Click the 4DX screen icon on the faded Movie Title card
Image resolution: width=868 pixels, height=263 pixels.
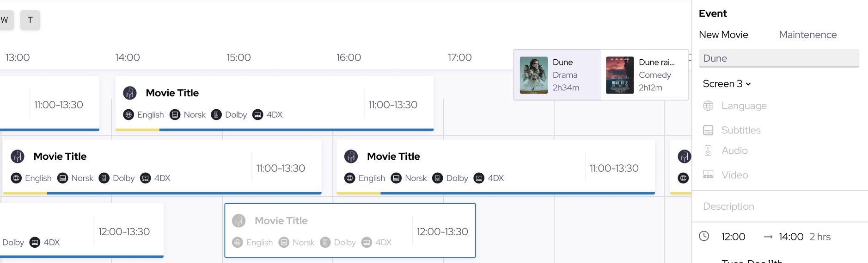(x=367, y=242)
